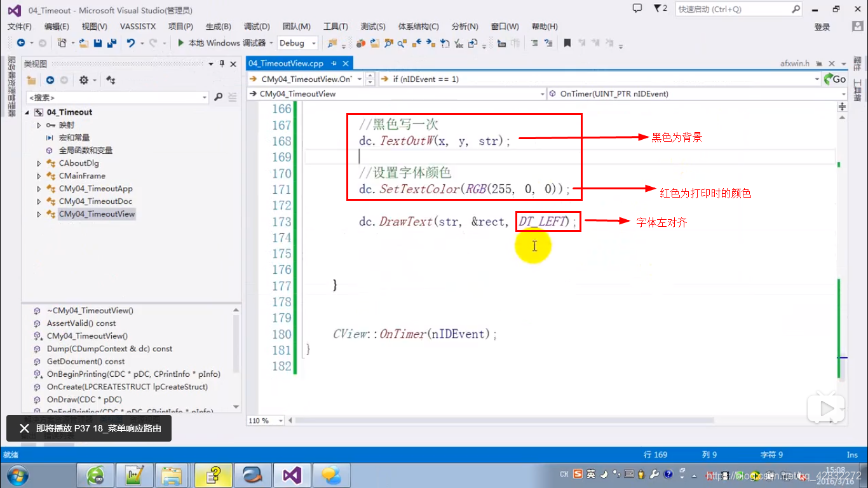Close the upcoming video P37 notification

[24, 428]
